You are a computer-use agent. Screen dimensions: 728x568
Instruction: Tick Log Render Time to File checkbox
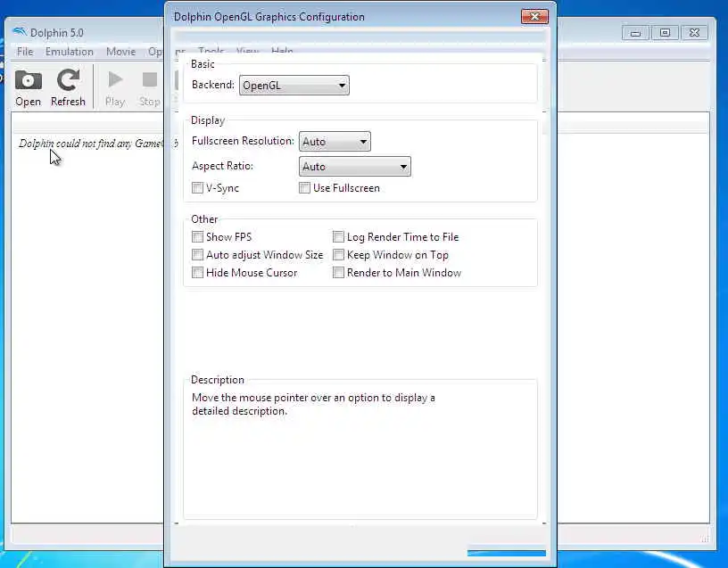[x=338, y=237]
